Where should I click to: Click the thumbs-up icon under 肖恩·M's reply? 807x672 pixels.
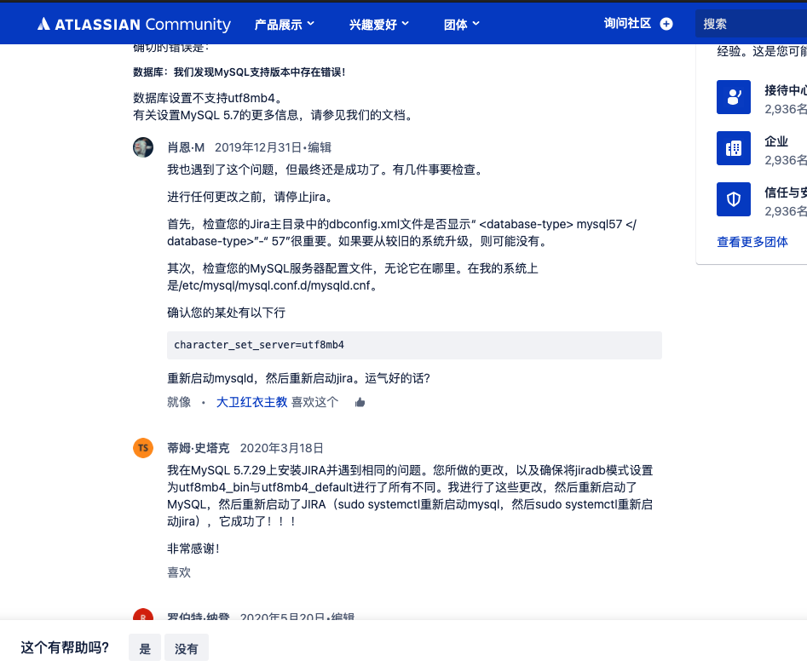click(360, 402)
